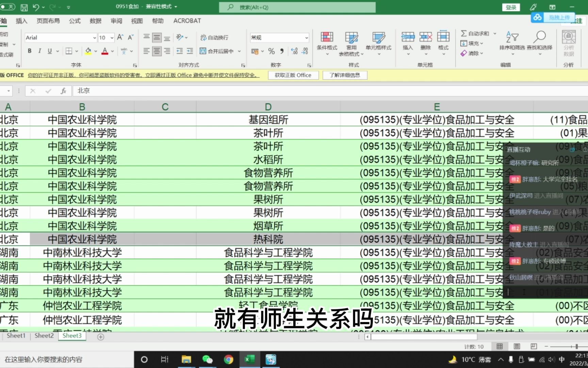Click the search box 搜索(Alt+Q)
This screenshot has height=368, width=588.
pyautogui.click(x=297, y=7)
